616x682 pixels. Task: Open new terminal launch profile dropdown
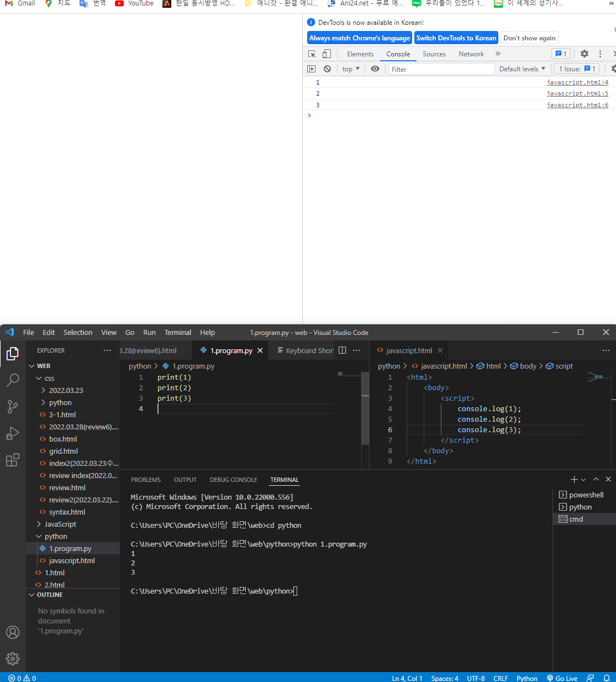[x=583, y=480]
